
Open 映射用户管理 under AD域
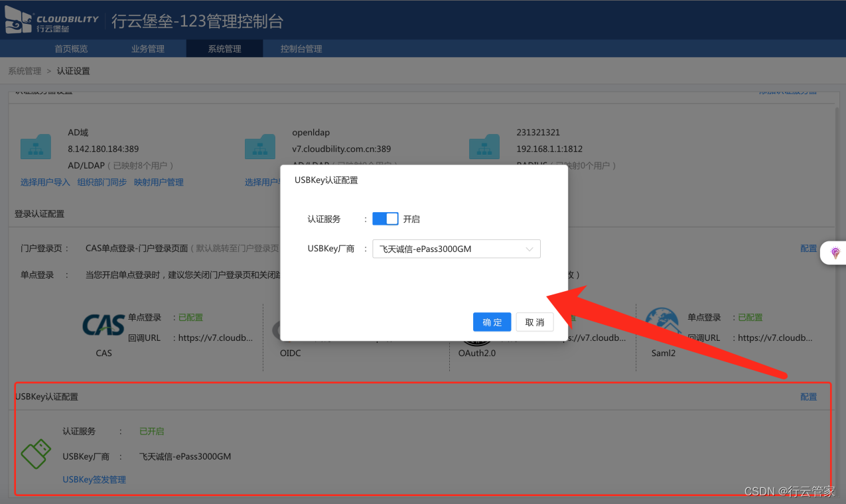(x=159, y=182)
